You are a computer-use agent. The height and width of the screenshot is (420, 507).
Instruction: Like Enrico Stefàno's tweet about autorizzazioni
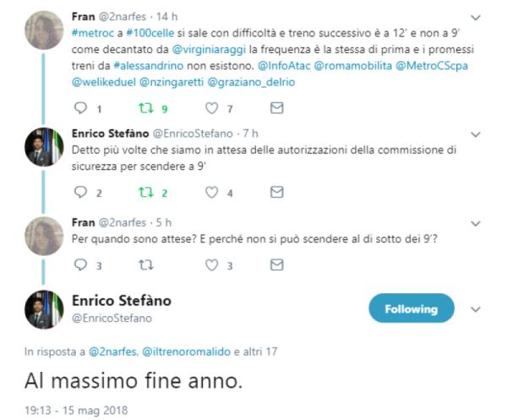pos(212,193)
